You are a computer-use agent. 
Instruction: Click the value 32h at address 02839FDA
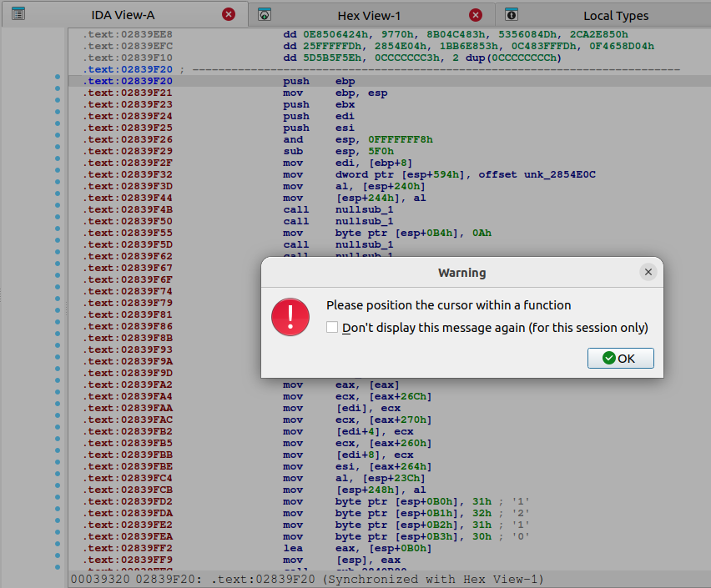tap(482, 513)
